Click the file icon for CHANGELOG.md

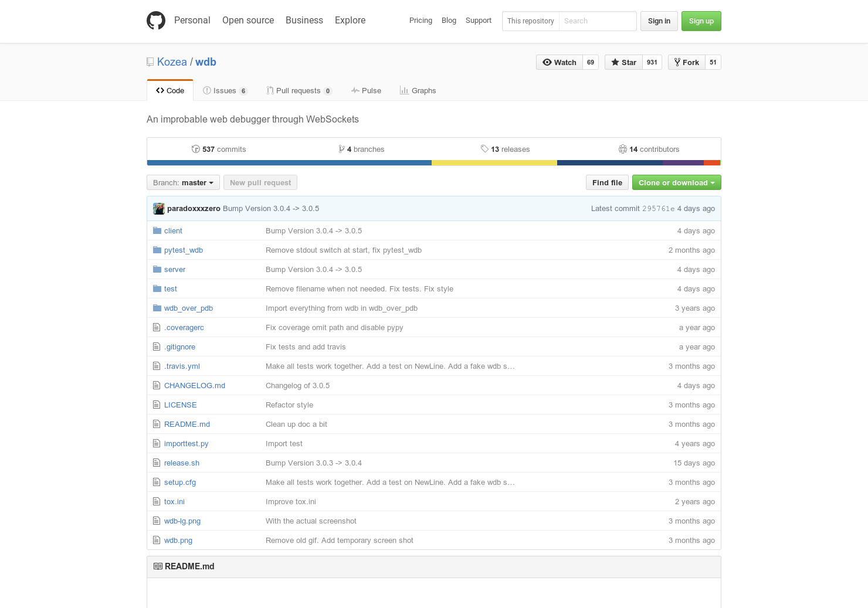(157, 385)
